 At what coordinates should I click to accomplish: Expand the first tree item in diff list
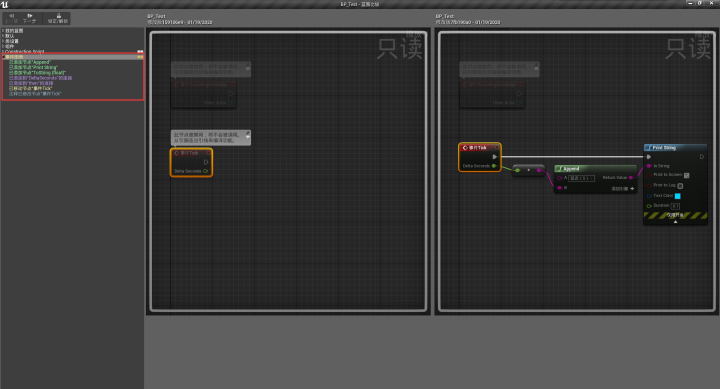pyautogui.click(x=3, y=30)
